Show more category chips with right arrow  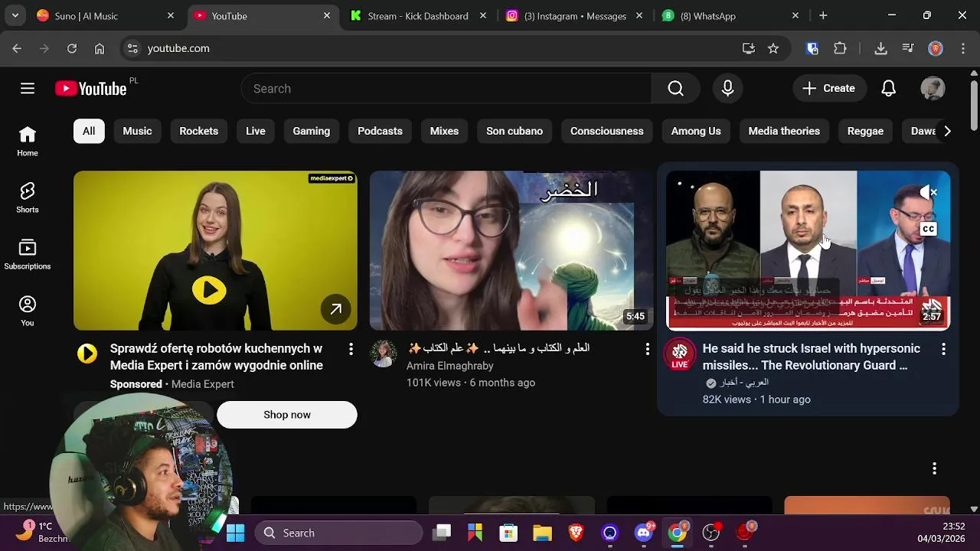(x=947, y=131)
